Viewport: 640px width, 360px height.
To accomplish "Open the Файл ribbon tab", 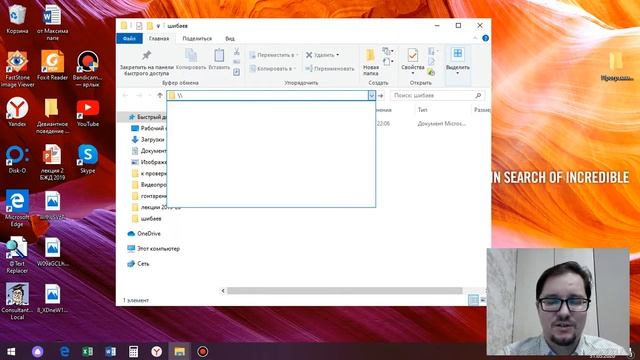I will pos(129,38).
